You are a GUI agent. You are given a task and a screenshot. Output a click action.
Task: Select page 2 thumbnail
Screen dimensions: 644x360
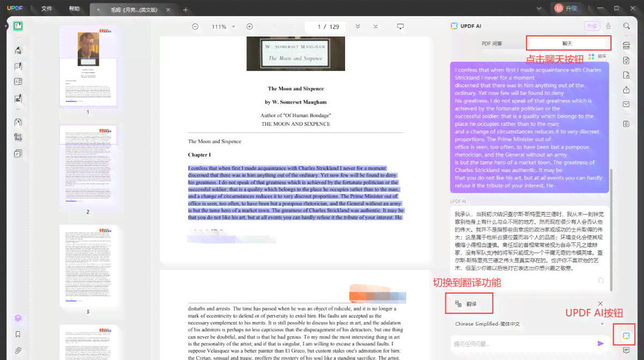pos(88,165)
